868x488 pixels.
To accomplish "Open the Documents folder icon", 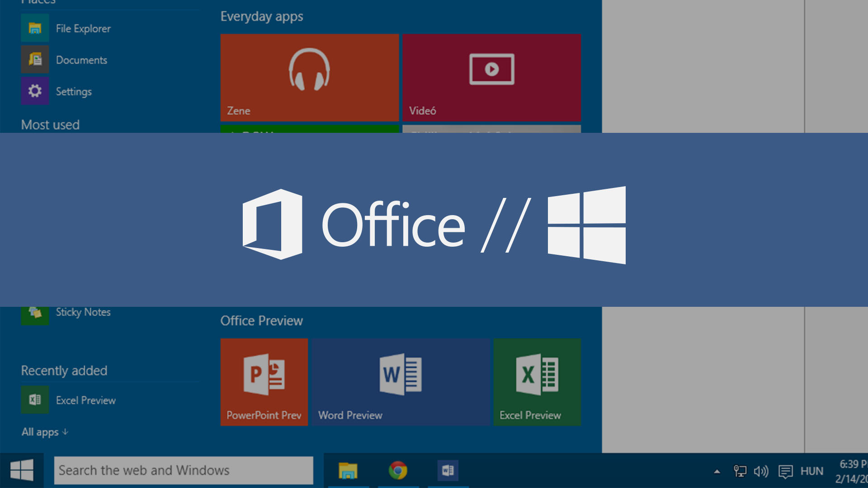I will pyautogui.click(x=35, y=60).
